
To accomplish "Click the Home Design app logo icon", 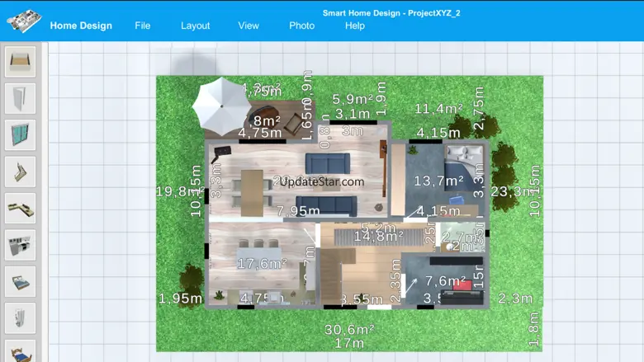I will (x=24, y=21).
